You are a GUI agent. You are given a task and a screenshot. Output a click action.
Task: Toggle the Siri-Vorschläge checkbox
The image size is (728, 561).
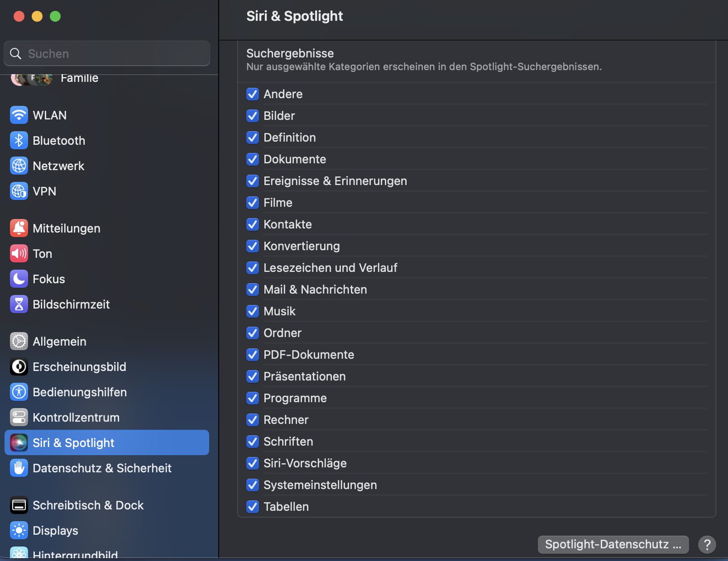253,463
